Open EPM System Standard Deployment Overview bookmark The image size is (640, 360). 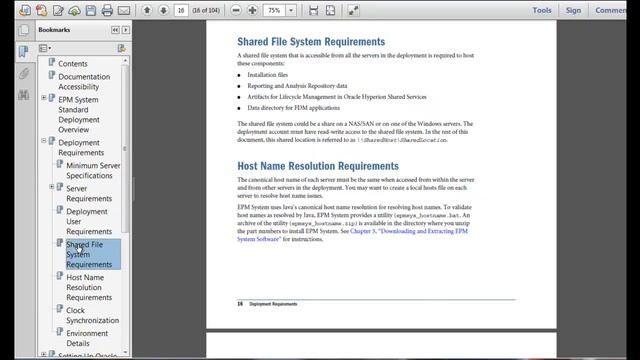[x=79, y=115]
